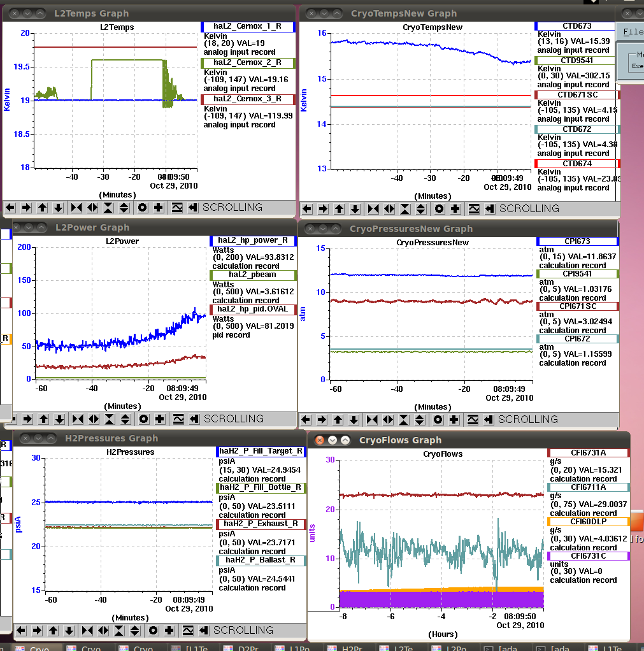Image resolution: width=644 pixels, height=651 pixels.
Task: Select the CTD672 curve legend label
Action: tap(577, 129)
